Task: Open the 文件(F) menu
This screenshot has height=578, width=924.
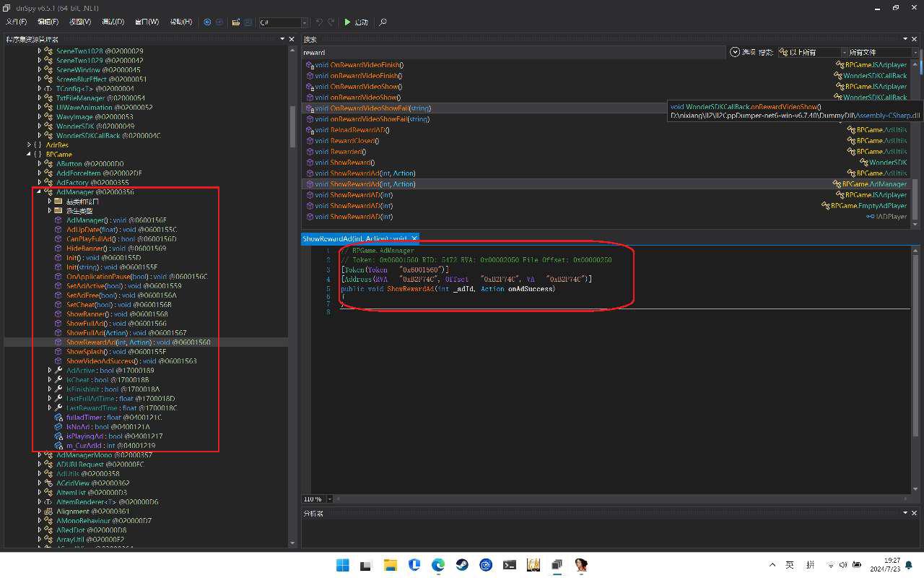Action: coord(17,22)
